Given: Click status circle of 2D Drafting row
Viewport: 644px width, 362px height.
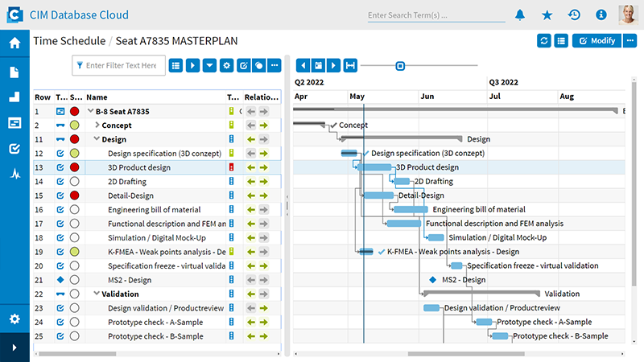Looking at the screenshot, I should coord(75,182).
